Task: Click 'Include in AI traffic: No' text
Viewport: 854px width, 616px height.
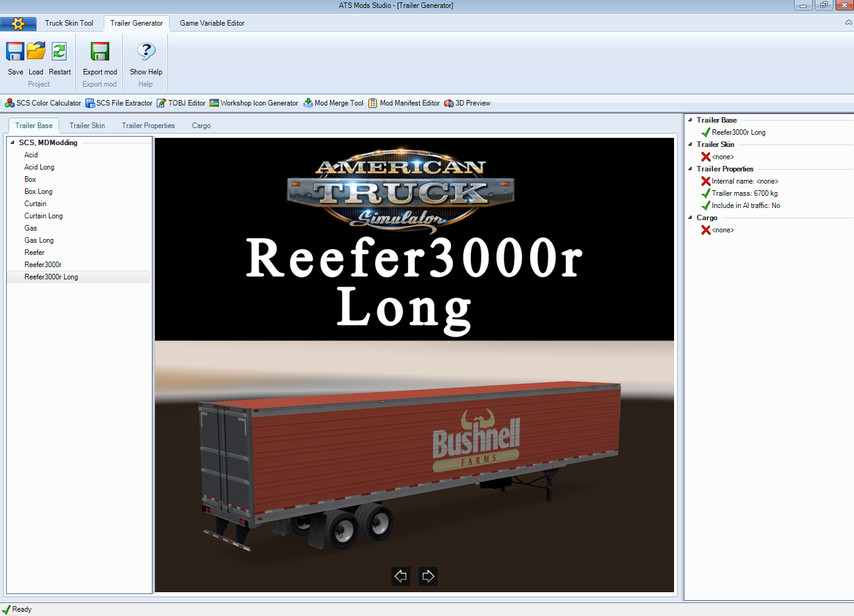Action: [746, 206]
